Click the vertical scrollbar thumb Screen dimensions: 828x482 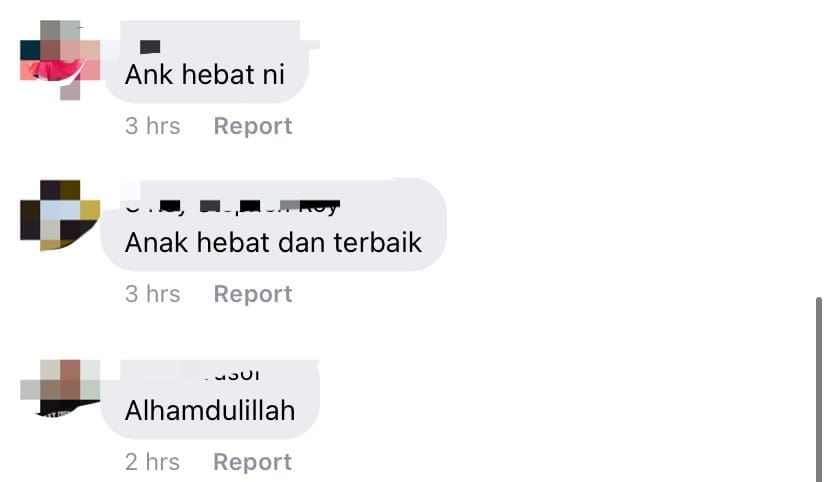[x=818, y=390]
